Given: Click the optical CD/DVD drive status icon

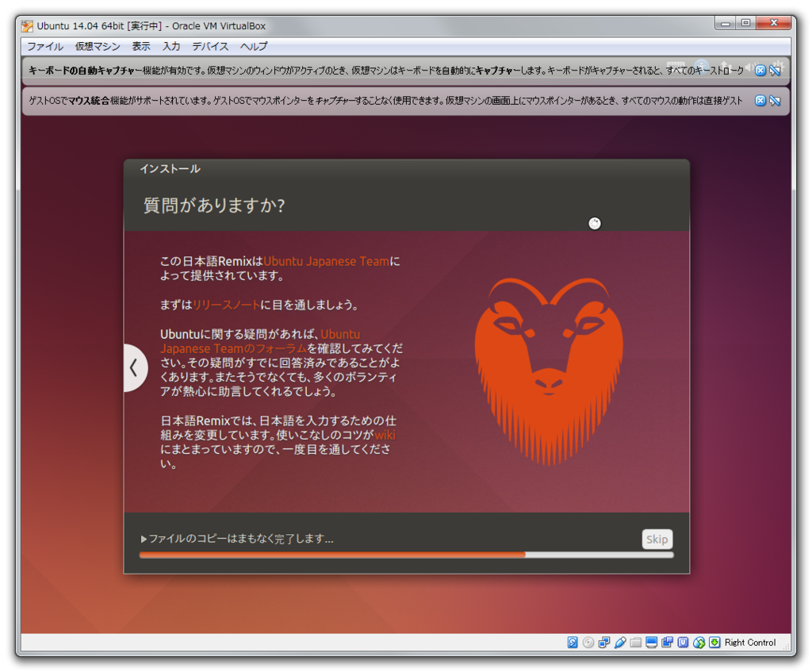Looking at the screenshot, I should click(x=588, y=643).
